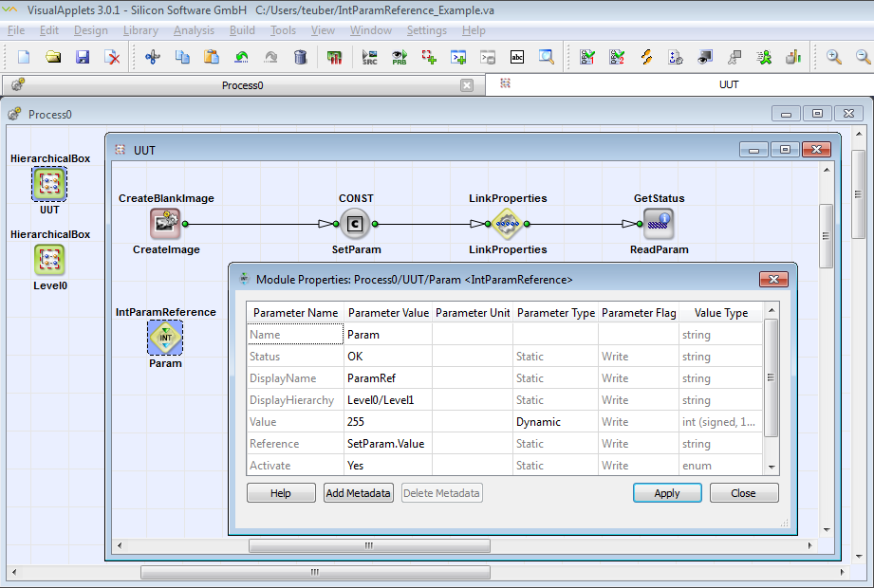The width and height of the screenshot is (874, 588).
Task: Click the Value field showing 255
Action: click(388, 422)
